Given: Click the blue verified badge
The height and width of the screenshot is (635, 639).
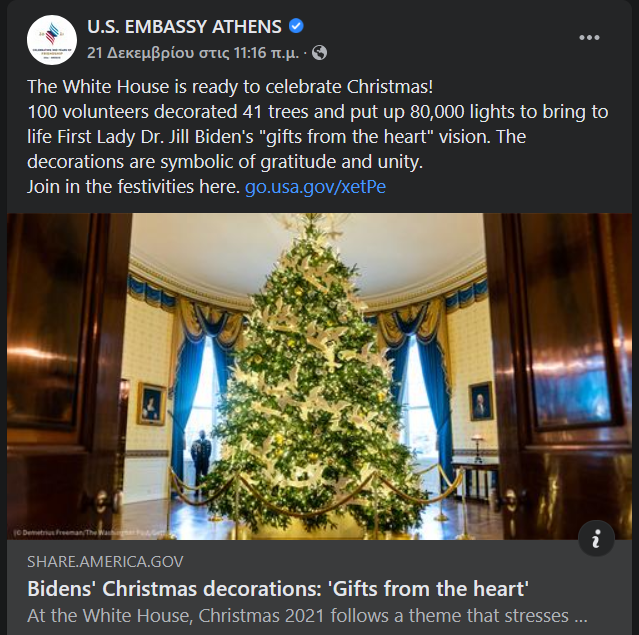Looking at the screenshot, I should [x=296, y=26].
